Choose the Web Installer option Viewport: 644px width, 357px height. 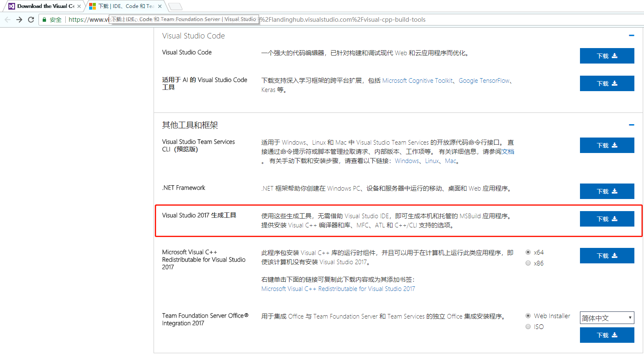click(x=528, y=316)
